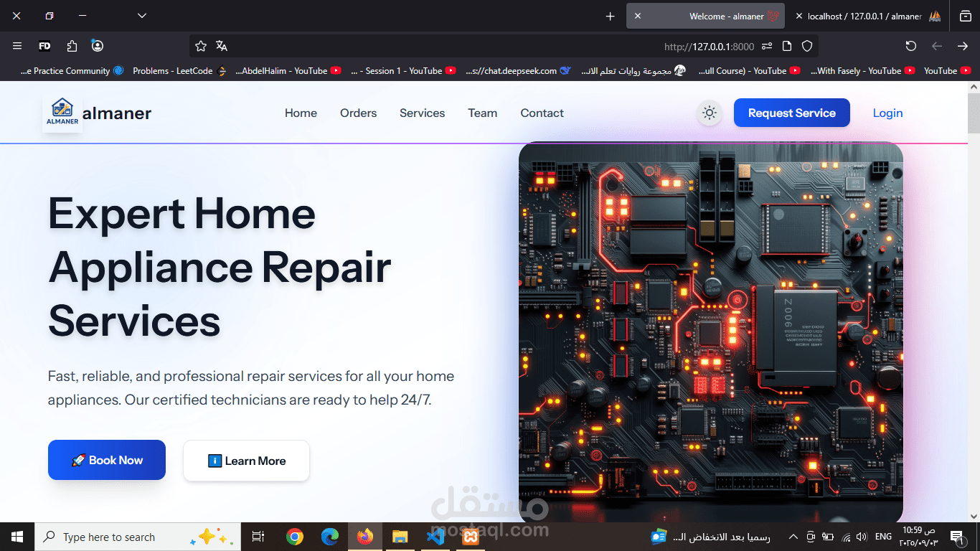Image resolution: width=980 pixels, height=551 pixels.
Task: Click the Book Now button
Action: pos(107,460)
